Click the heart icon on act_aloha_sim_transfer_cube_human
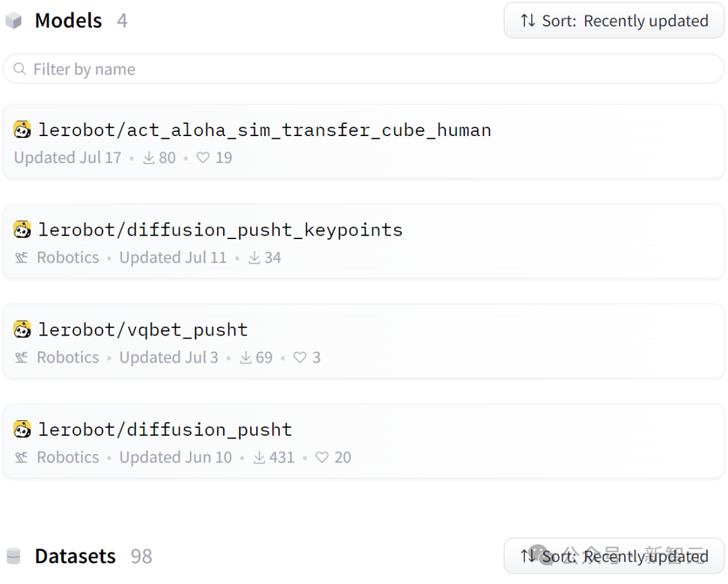Viewport: 728px width, 584px height. 203,158
